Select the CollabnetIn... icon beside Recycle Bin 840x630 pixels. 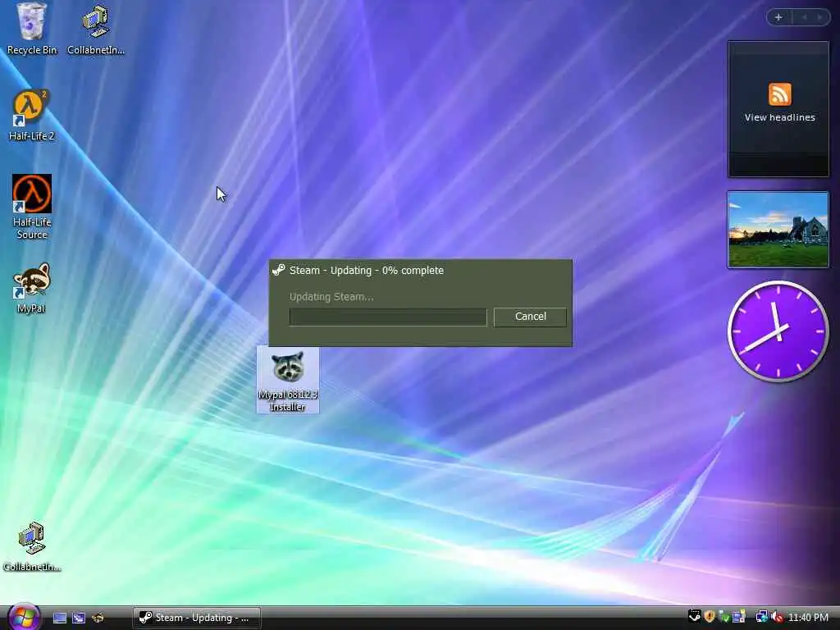96,30
